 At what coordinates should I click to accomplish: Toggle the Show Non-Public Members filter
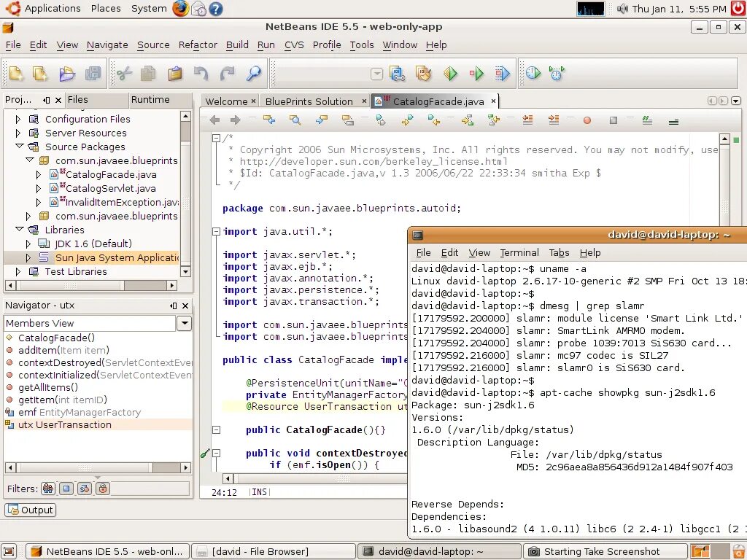pyautogui.click(x=103, y=489)
